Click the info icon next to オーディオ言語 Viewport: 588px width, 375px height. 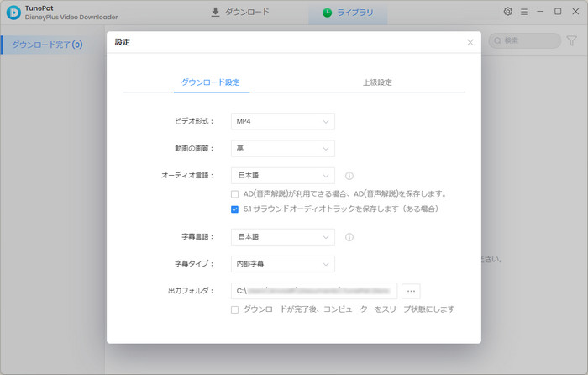pyautogui.click(x=349, y=176)
